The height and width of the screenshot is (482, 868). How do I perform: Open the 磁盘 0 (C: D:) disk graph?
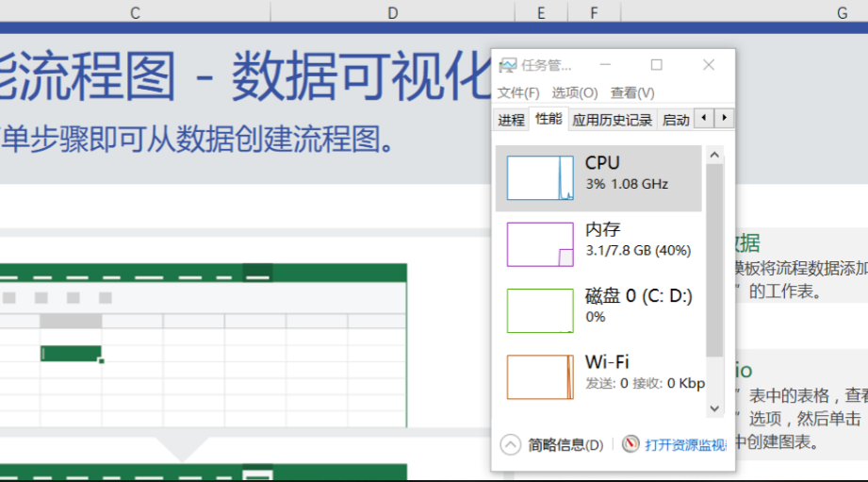tap(598, 309)
